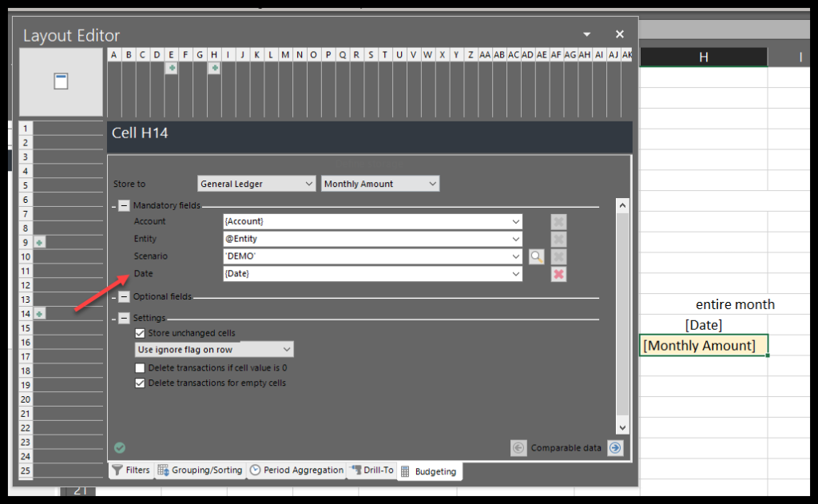Go to next comparable data arrow
818x504 pixels.
pos(614,448)
